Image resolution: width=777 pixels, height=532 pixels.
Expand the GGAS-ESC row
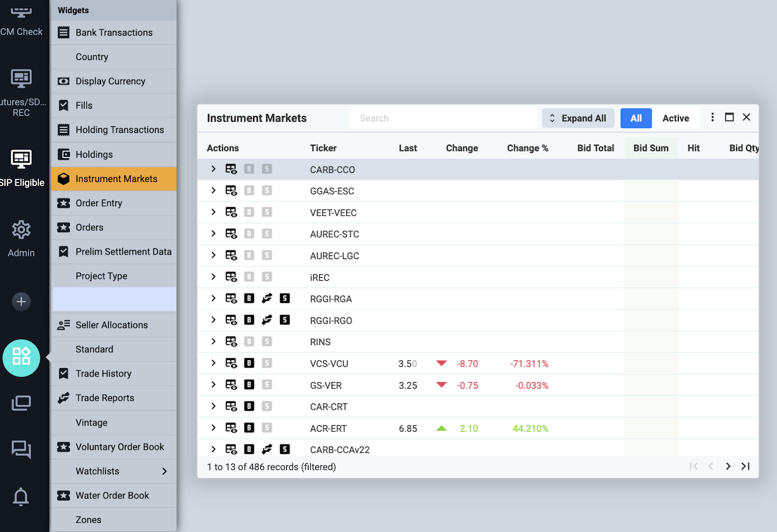pyautogui.click(x=213, y=190)
